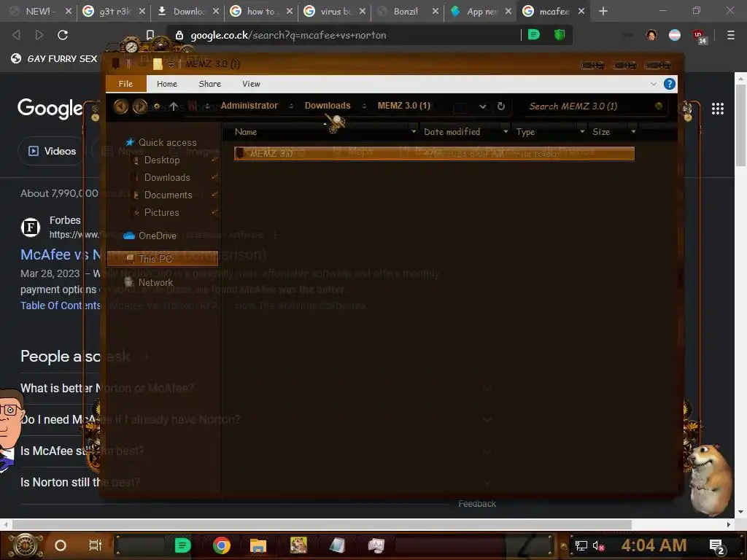747x560 pixels.
Task: Reload the browser page
Action: (63, 35)
